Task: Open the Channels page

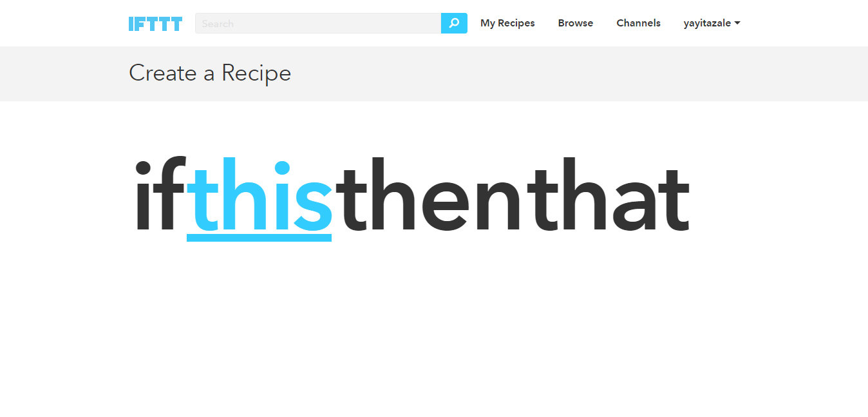Action: pos(638,23)
